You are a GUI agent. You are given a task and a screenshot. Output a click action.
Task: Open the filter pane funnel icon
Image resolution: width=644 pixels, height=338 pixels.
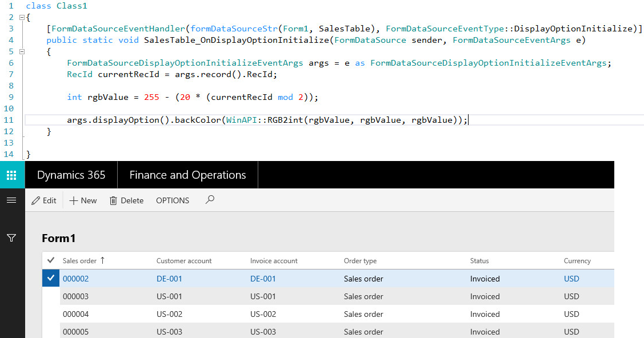(x=12, y=238)
